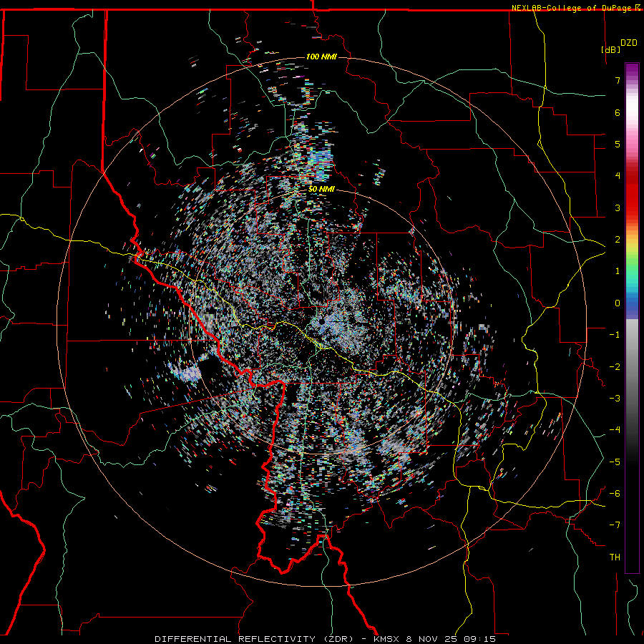
Task: Click the NEXLAB-College of DuPage watermark text
Action: pos(572,8)
